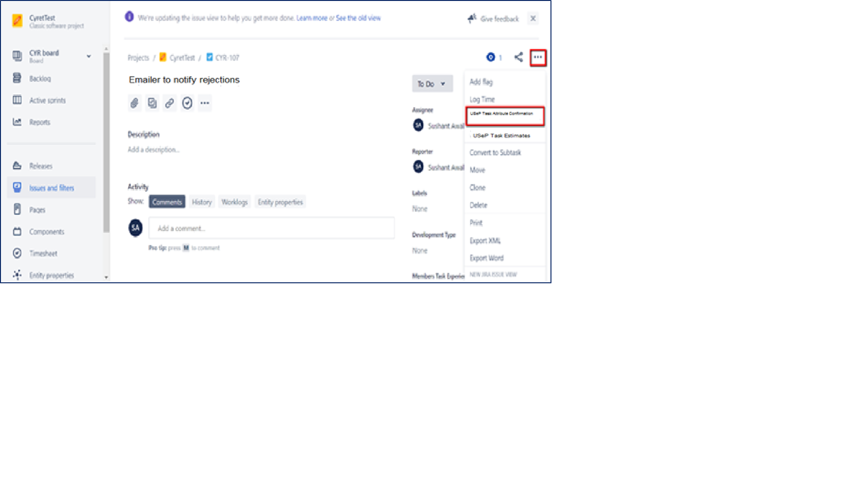
Task: Choose Convert to Subtask from menu
Action: click(x=495, y=152)
